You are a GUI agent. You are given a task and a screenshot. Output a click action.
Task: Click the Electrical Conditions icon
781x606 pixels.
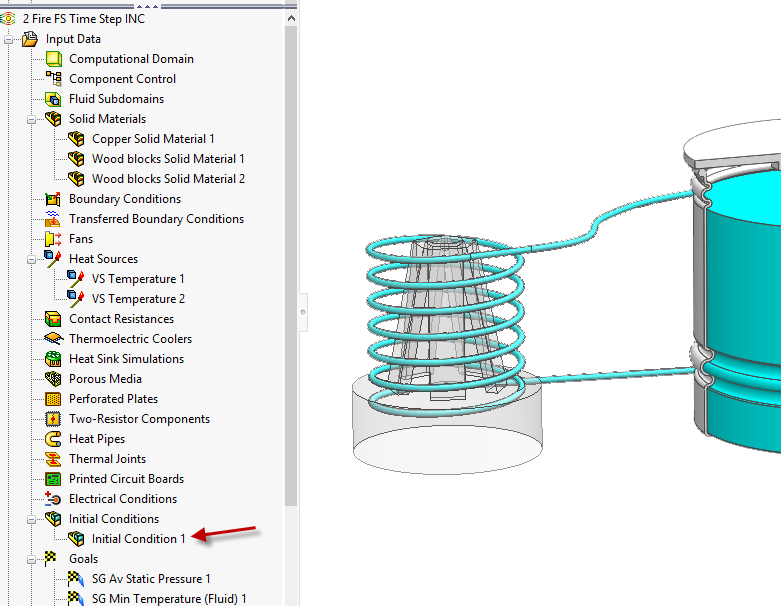[53, 498]
